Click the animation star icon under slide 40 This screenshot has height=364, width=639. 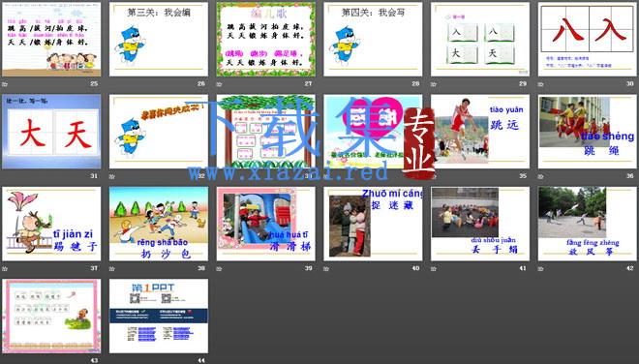pyautogui.click(x=326, y=268)
